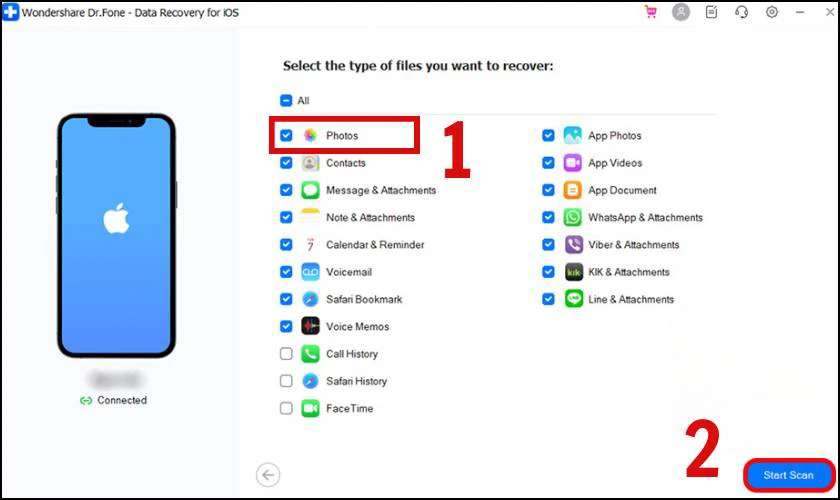Click the App Videos icon
Image resolution: width=840 pixels, height=500 pixels.
pos(573,163)
